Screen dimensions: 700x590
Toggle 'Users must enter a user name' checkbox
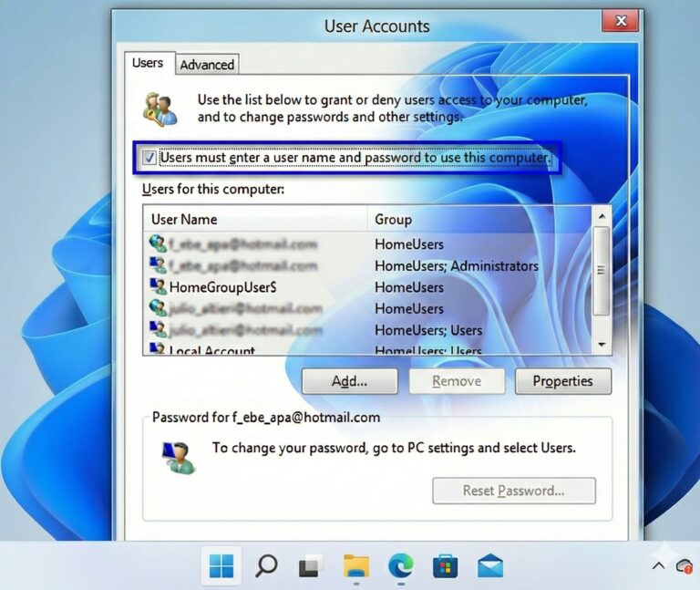point(149,158)
